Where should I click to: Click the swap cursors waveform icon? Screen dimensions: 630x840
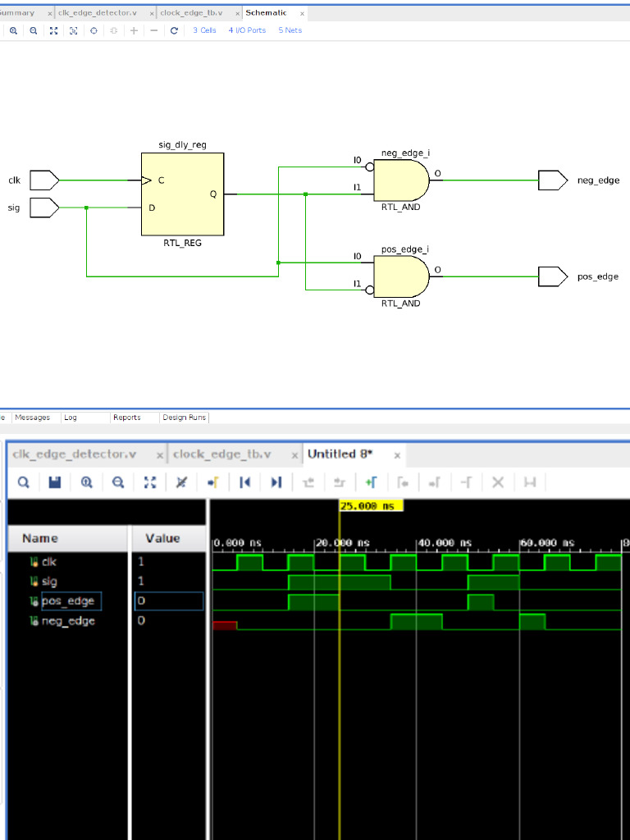tap(466, 482)
